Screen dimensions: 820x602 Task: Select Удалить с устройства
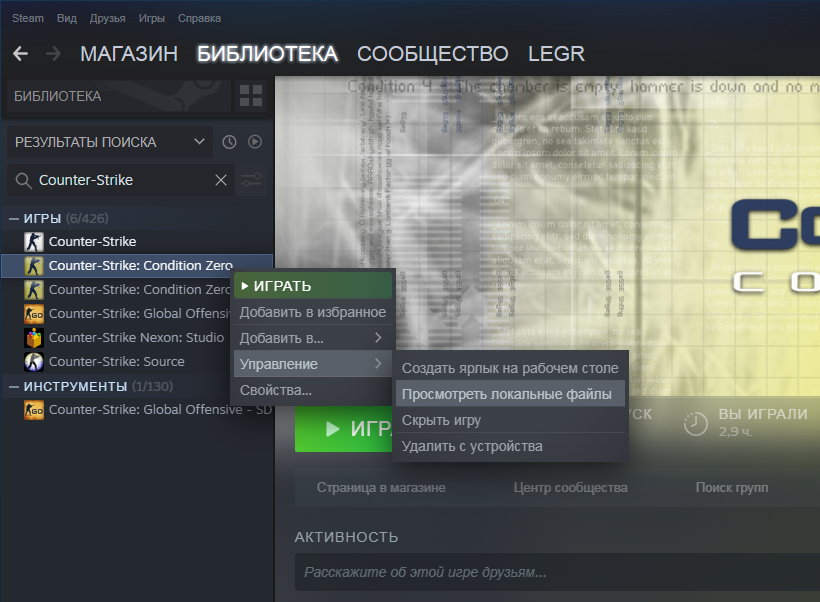[510, 446]
